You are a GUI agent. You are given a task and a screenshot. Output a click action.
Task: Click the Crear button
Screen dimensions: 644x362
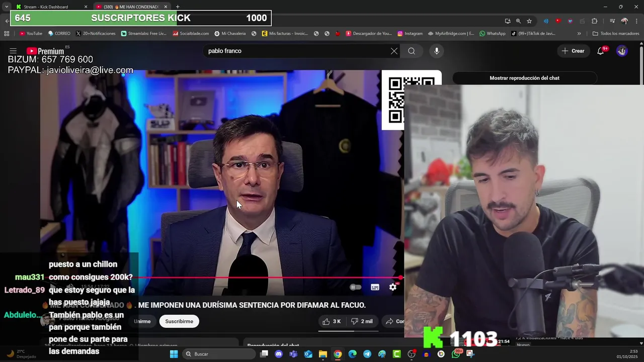[573, 51]
